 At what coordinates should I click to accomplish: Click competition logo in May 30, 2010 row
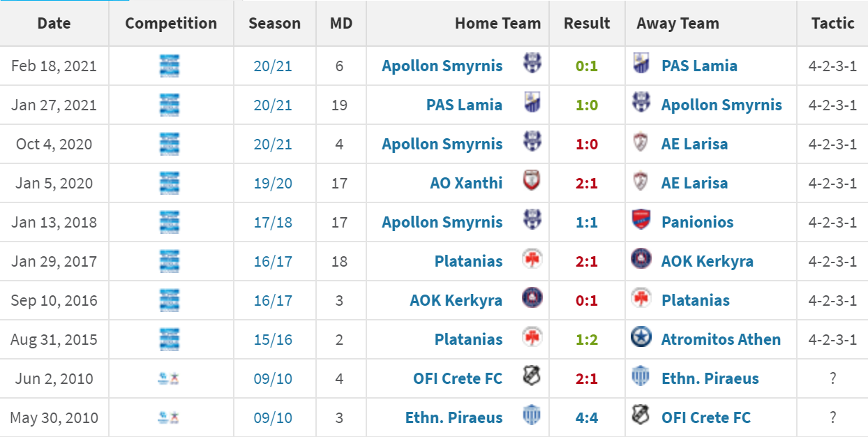point(170,417)
